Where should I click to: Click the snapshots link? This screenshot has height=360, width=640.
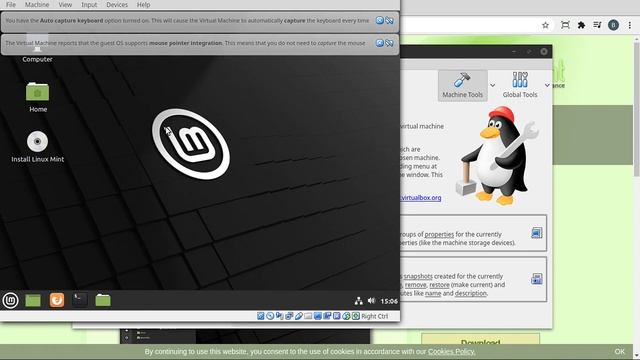[x=418, y=276]
